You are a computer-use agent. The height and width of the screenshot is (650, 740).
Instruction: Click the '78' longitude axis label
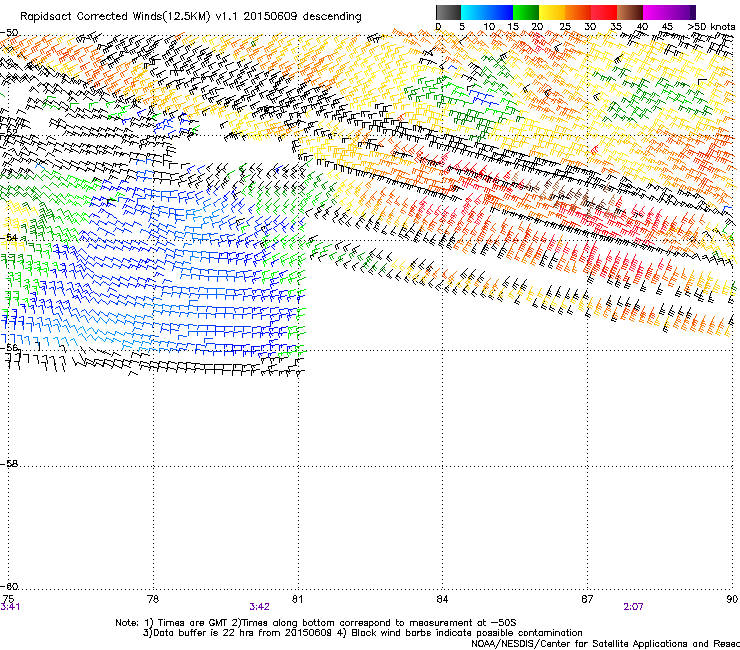coord(153,599)
